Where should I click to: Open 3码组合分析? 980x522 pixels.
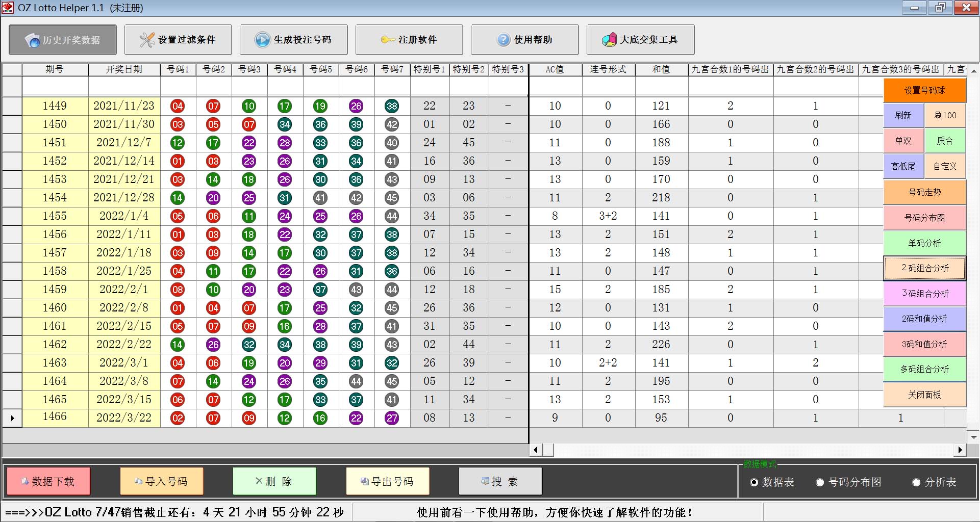(x=925, y=294)
